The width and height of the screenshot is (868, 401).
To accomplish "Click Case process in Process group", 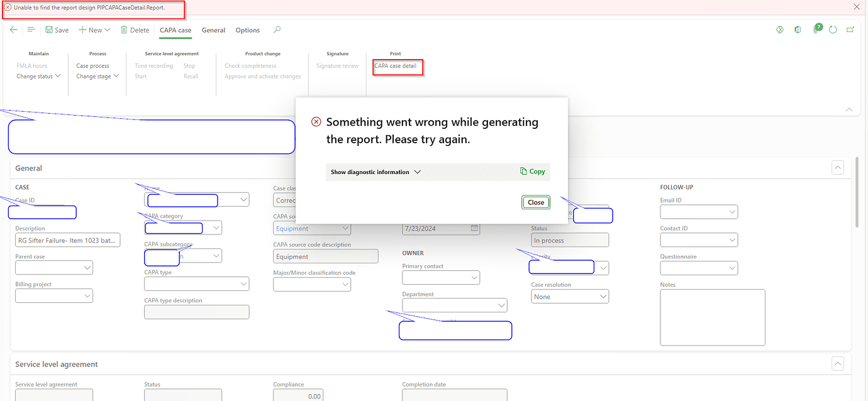I will [92, 66].
